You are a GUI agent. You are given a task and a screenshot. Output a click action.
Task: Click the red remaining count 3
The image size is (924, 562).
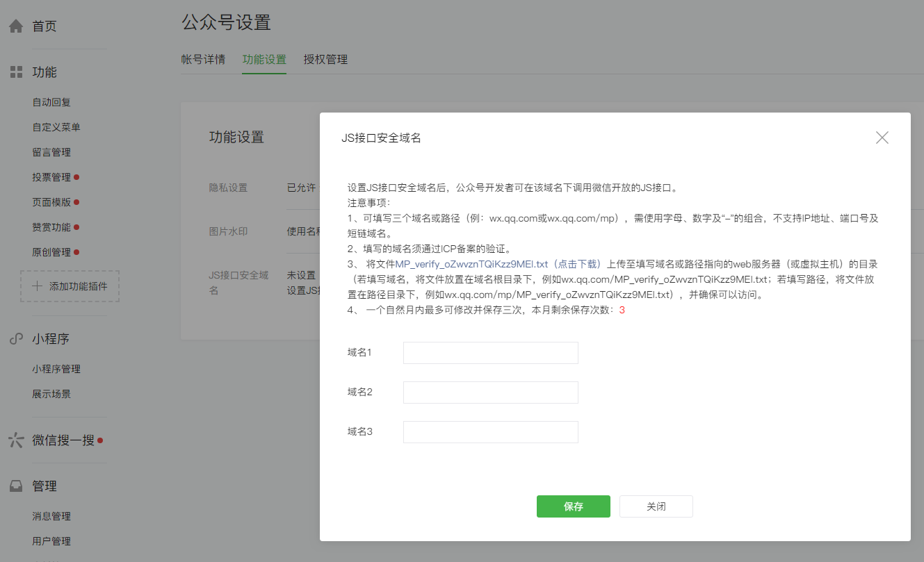click(622, 311)
